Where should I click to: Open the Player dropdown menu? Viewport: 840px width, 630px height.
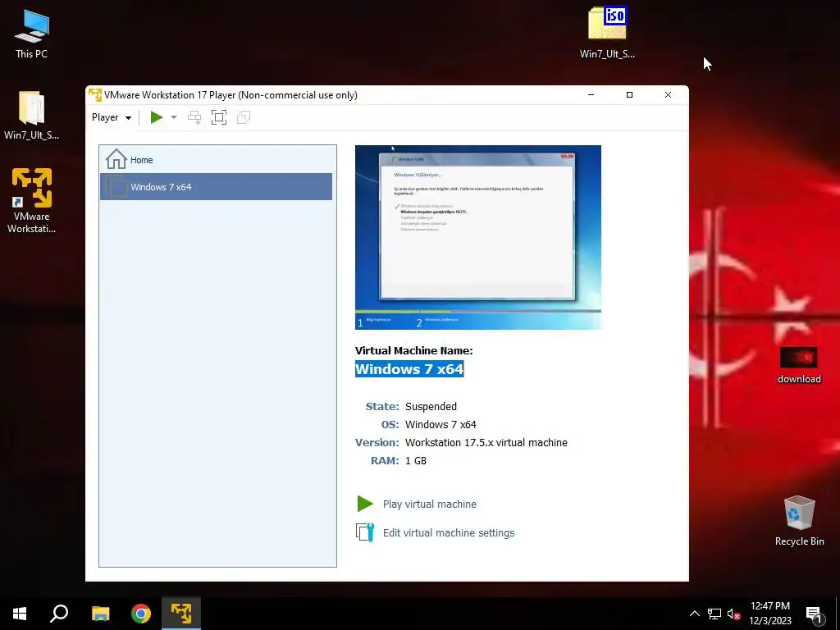[112, 117]
